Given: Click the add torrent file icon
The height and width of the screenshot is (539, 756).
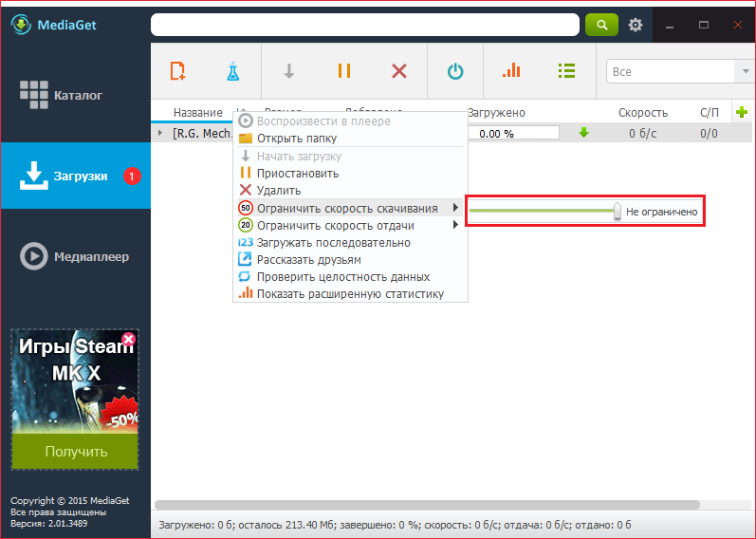Looking at the screenshot, I should click(178, 71).
